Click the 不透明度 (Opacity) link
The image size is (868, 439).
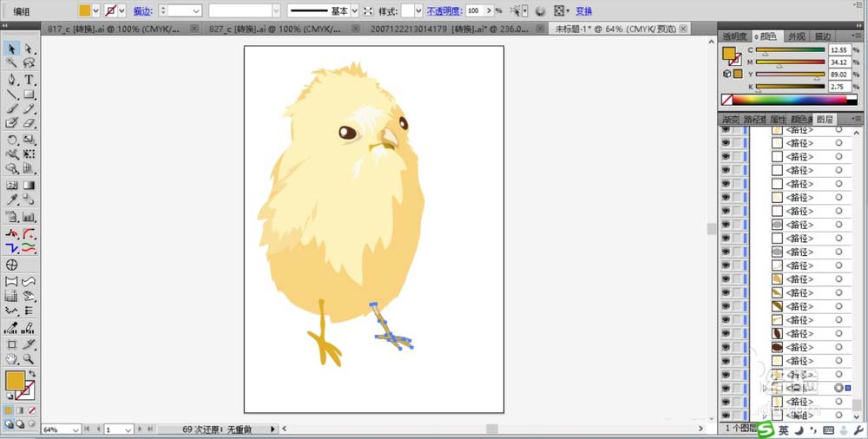[x=444, y=11]
